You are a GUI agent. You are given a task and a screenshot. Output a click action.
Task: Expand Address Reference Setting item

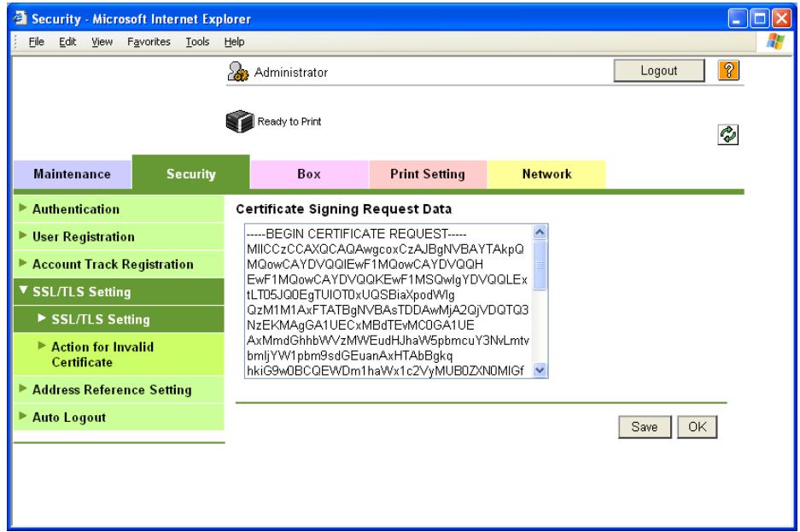[119, 389]
